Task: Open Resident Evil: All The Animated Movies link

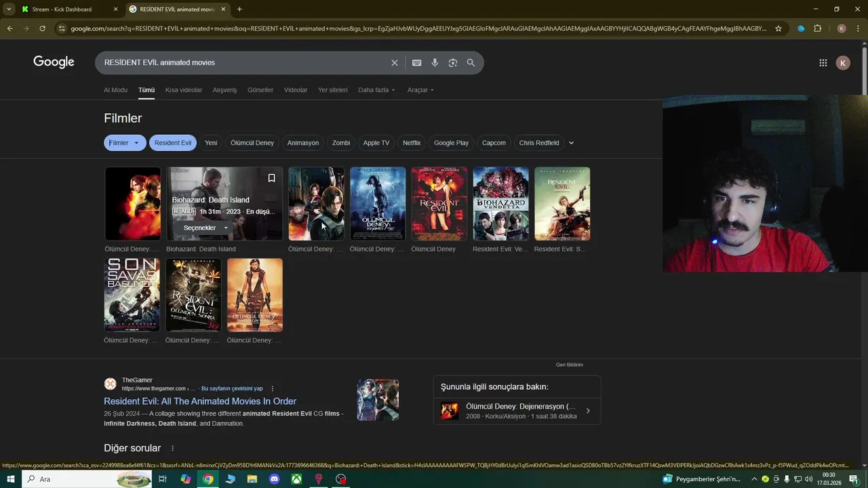Action: (200, 401)
